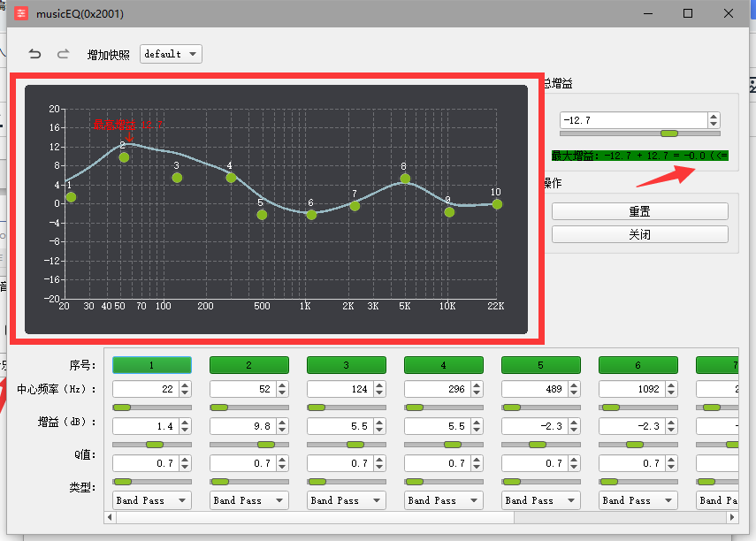Click band 2 gain stepper arrows

(283, 426)
